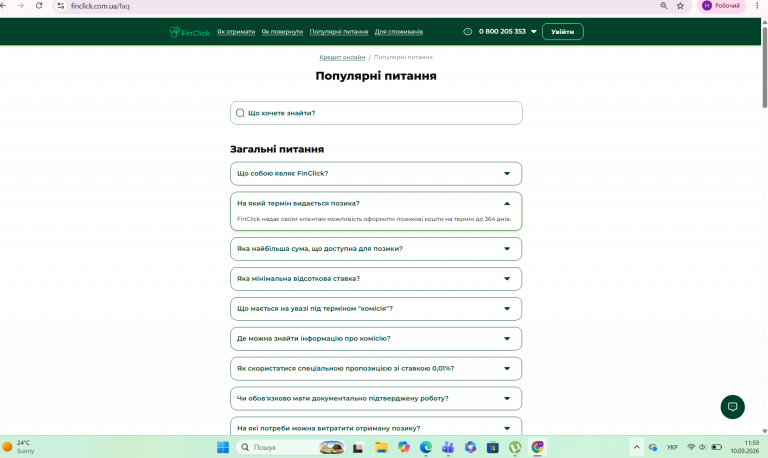
Task: Open Microsoft Teams from the taskbar
Action: 448,447
